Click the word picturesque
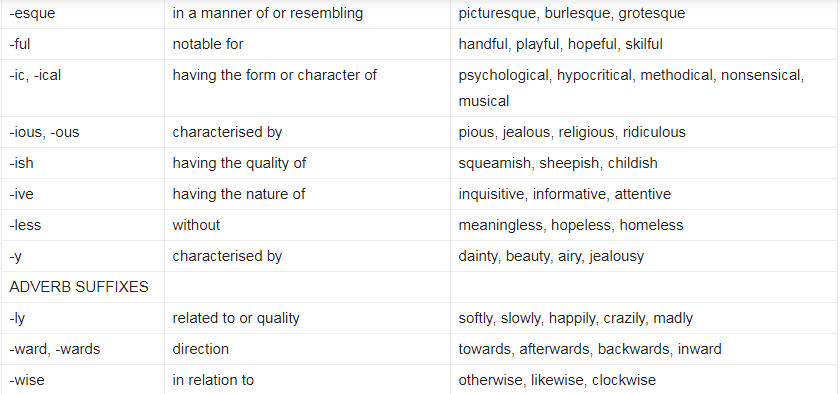 click(498, 13)
